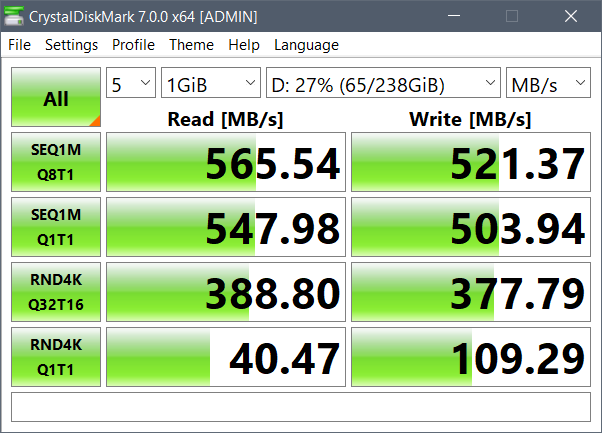The width and height of the screenshot is (602, 433).
Task: Click the empty comment field at bottom
Action: click(301, 407)
